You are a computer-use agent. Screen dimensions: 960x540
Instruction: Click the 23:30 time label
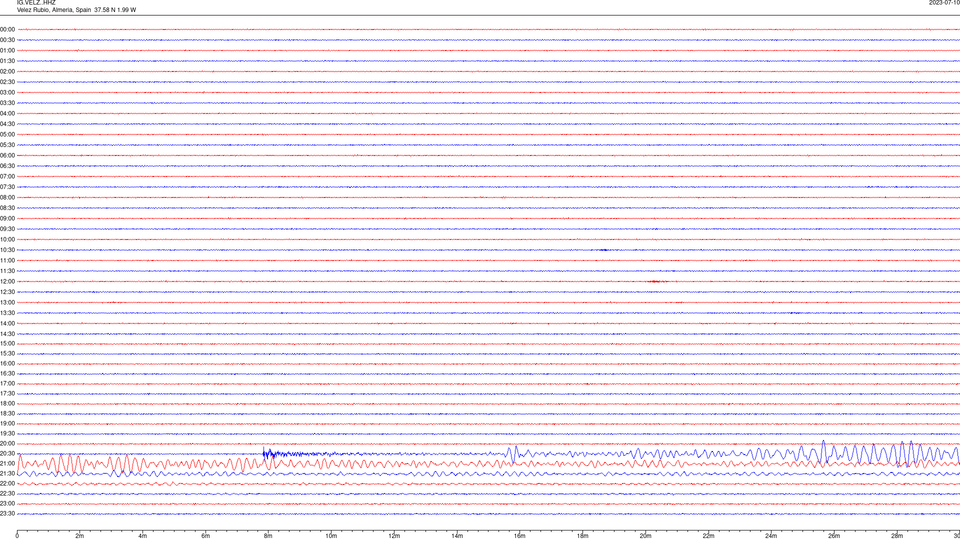tap(7, 514)
